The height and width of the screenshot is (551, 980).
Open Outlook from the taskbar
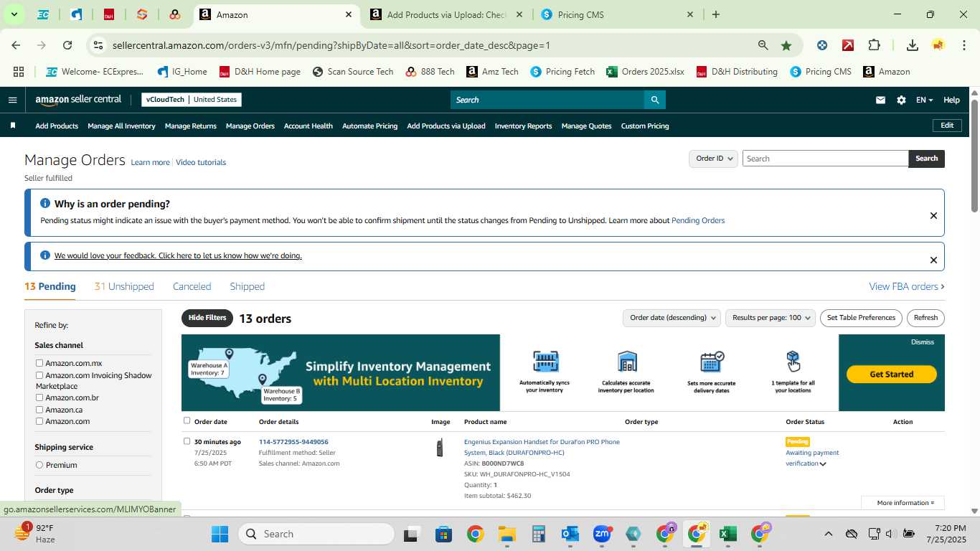[x=570, y=534]
